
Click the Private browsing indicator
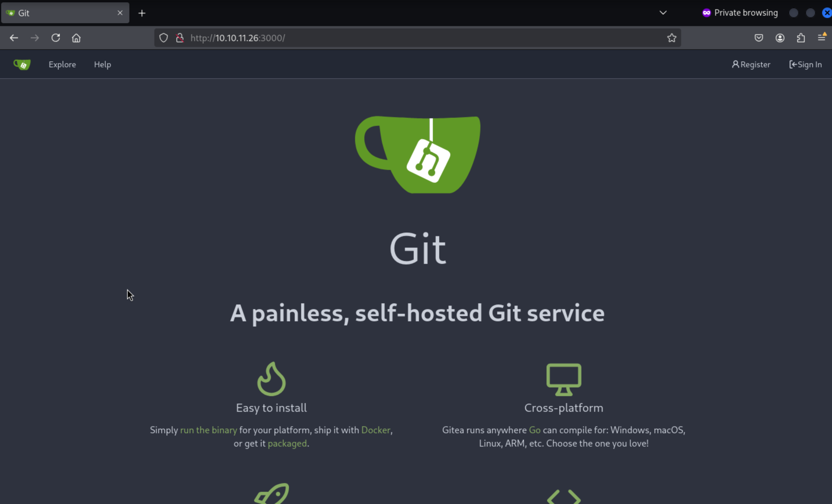(x=740, y=13)
